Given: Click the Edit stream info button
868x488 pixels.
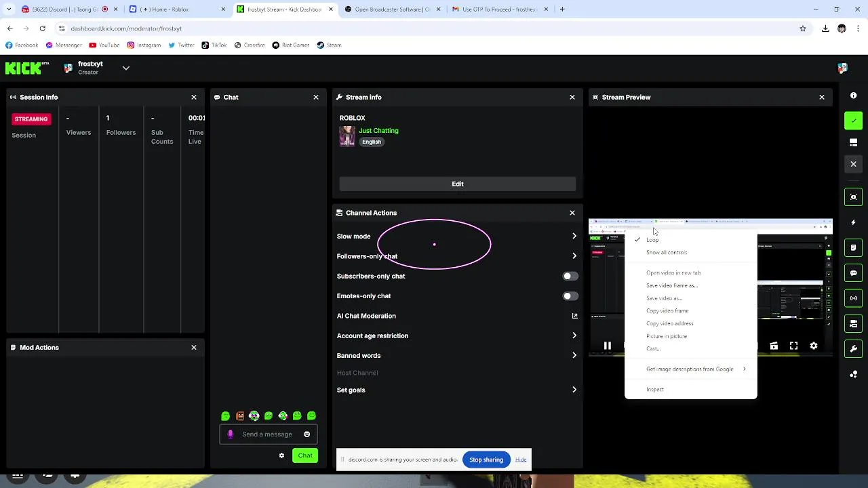Looking at the screenshot, I should point(458,184).
